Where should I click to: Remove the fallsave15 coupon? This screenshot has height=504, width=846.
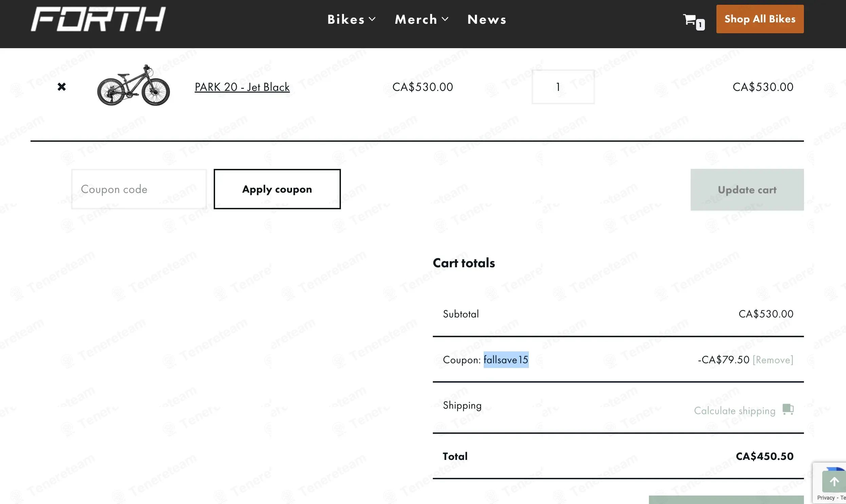773,360
